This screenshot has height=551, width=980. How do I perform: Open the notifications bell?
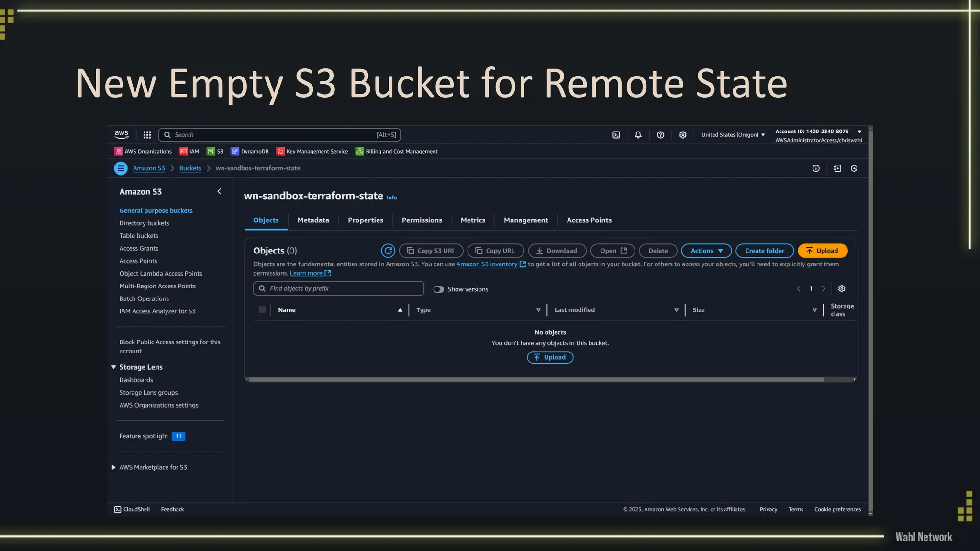pos(638,135)
